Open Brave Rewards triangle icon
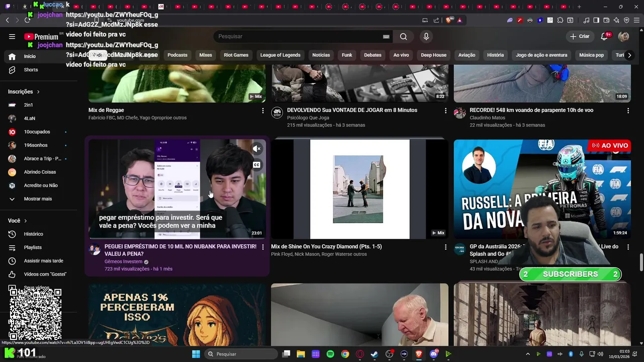Viewport: 644px width, 362px height. point(459,20)
